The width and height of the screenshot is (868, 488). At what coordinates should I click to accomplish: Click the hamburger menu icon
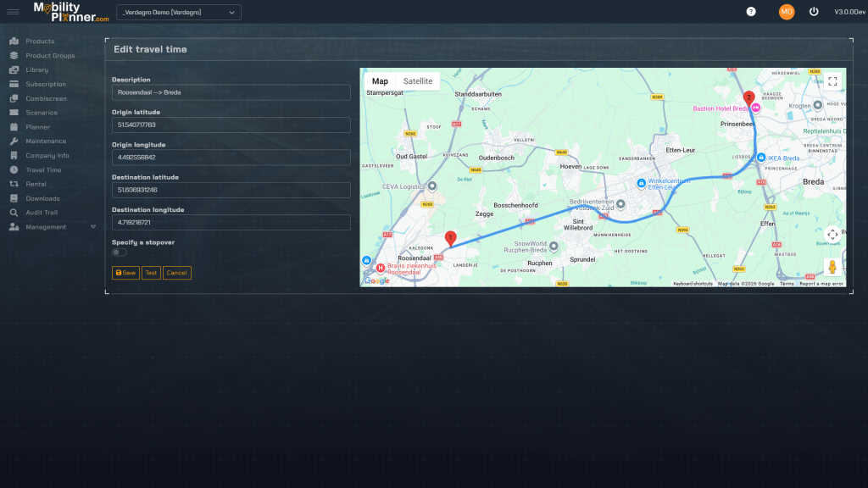pos(13,12)
